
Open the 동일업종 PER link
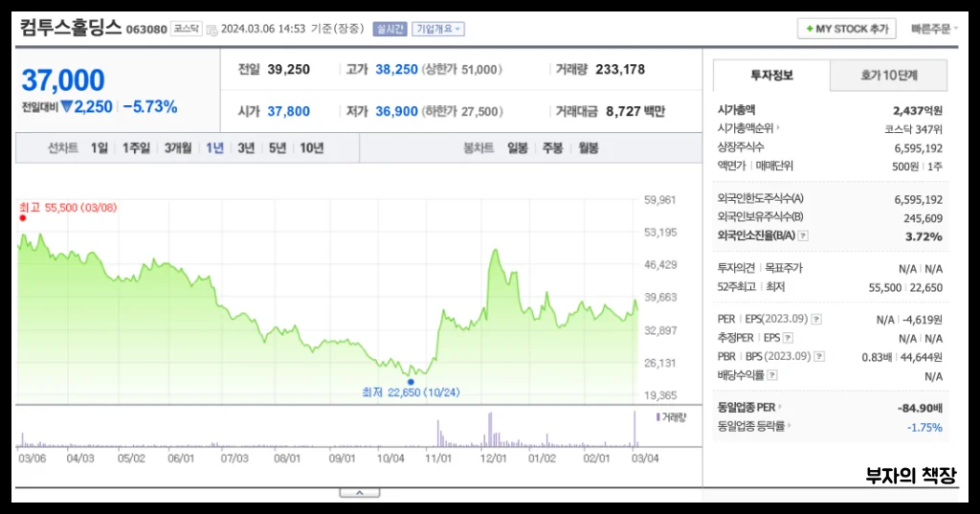tap(749, 408)
